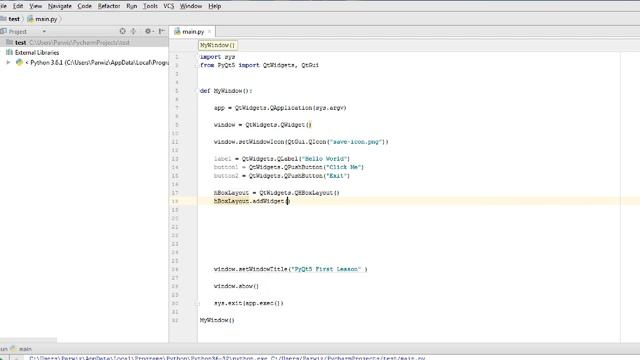
Task: Open the Code menu
Action: 84,6
